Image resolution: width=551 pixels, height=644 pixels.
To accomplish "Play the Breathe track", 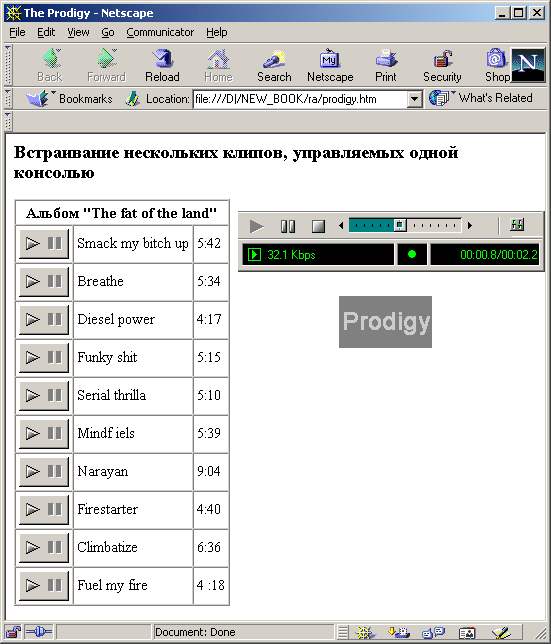I will click(x=33, y=281).
